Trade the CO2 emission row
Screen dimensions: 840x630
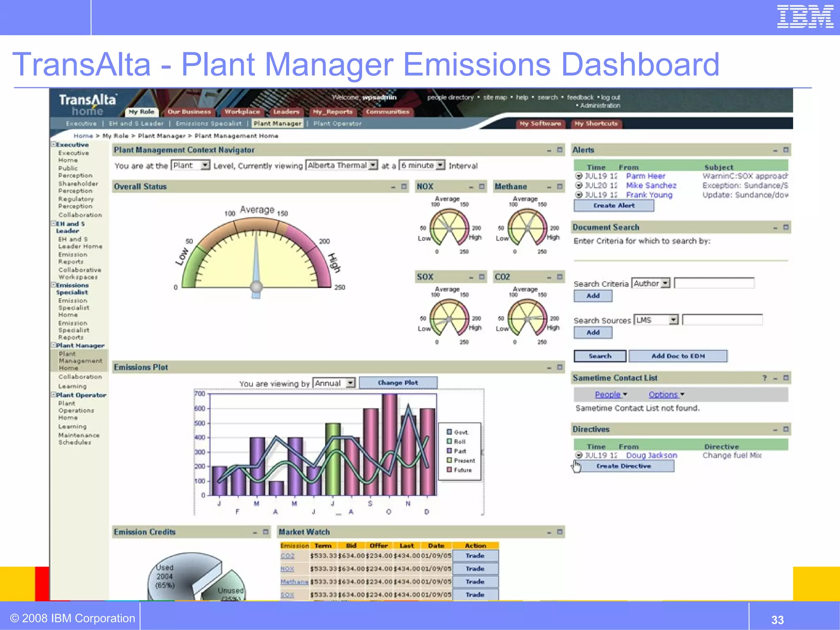[475, 556]
